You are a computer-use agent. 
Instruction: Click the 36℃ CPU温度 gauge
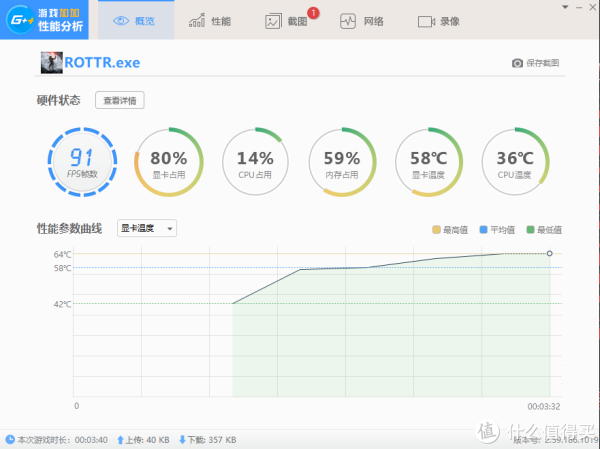click(x=515, y=162)
